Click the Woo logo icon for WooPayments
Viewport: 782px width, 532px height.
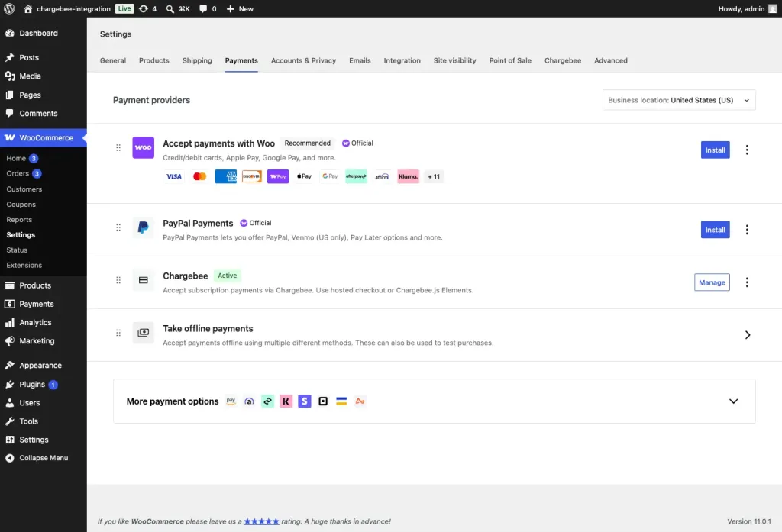coord(143,147)
